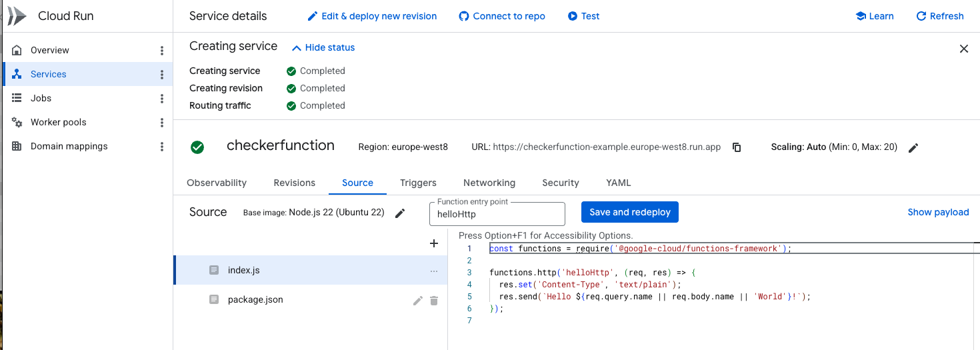This screenshot has width=980, height=350.
Task: Open the index.js more options menu
Action: (434, 271)
